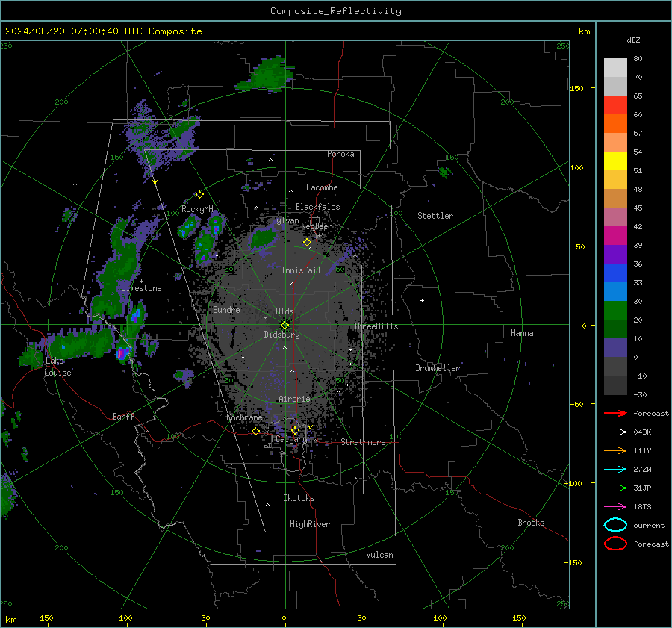The image size is (672, 628).
Task: Click the Didsbury city label
Action: (281, 335)
